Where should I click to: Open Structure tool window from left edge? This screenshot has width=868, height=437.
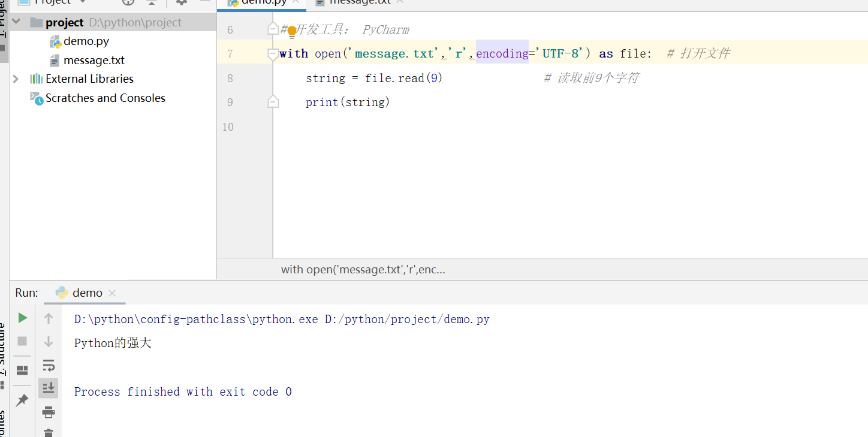coord(5,342)
